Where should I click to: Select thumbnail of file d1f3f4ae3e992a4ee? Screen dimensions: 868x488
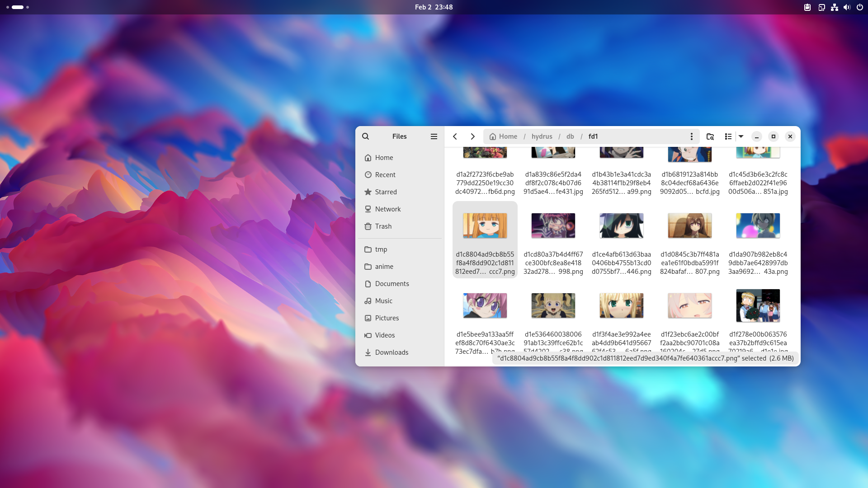[622, 305]
